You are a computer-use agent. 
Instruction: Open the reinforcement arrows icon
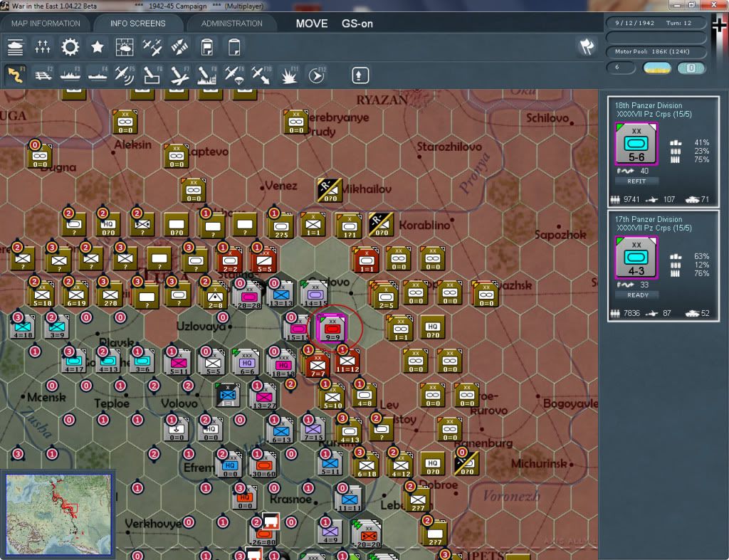coord(179,48)
